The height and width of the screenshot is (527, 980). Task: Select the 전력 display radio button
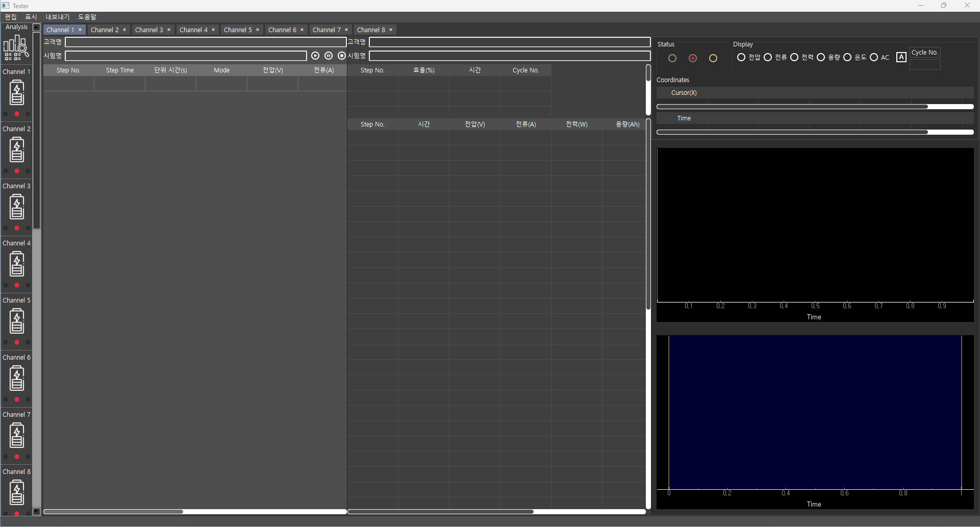point(794,57)
